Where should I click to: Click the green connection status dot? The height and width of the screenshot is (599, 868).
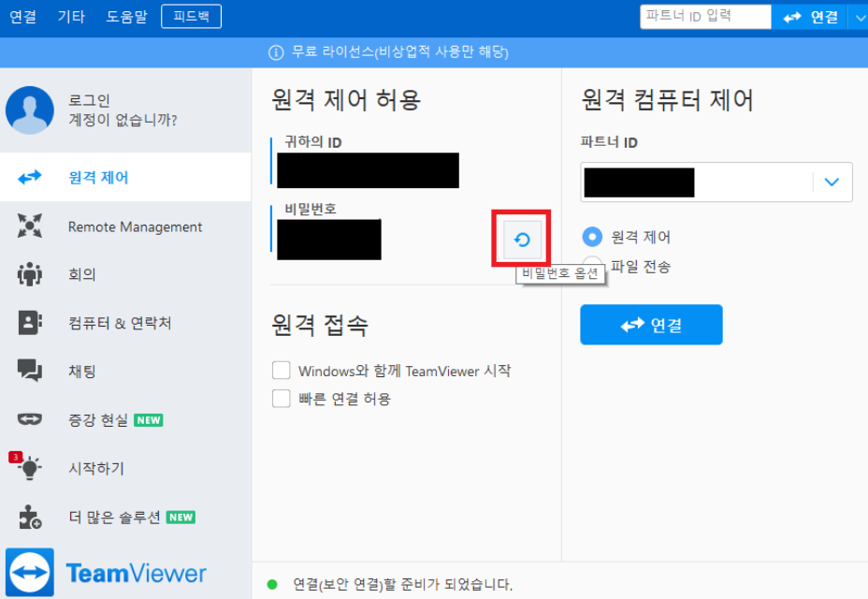tap(272, 584)
